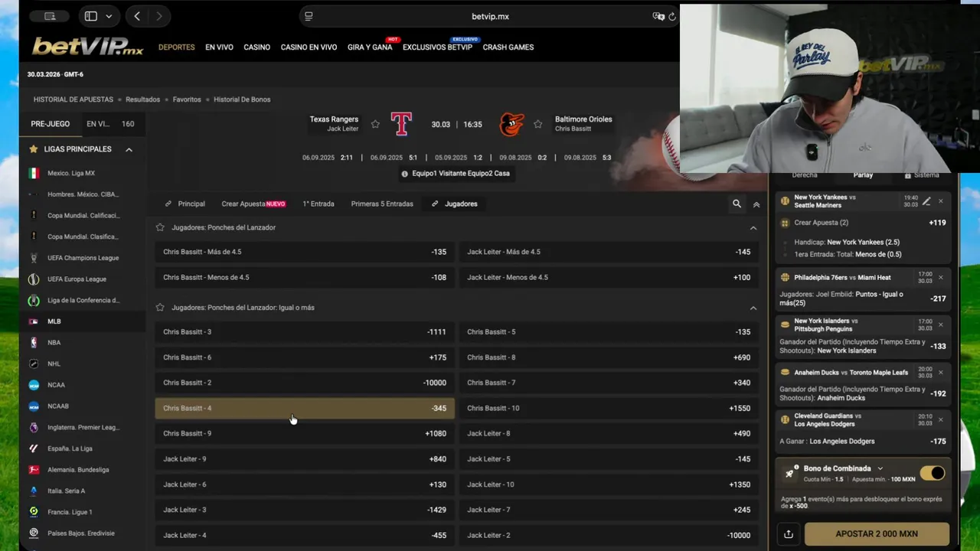This screenshot has height=551, width=980.
Task: Open MLB in the leagues list
Action: coord(82,321)
